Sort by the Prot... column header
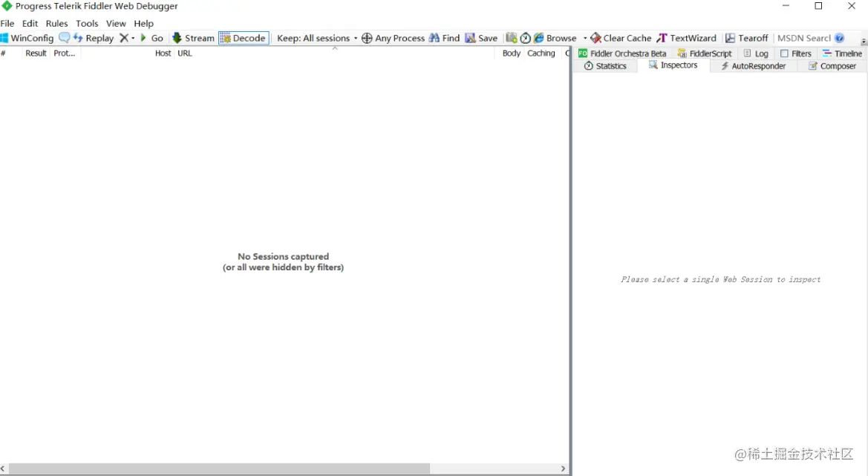 64,53
